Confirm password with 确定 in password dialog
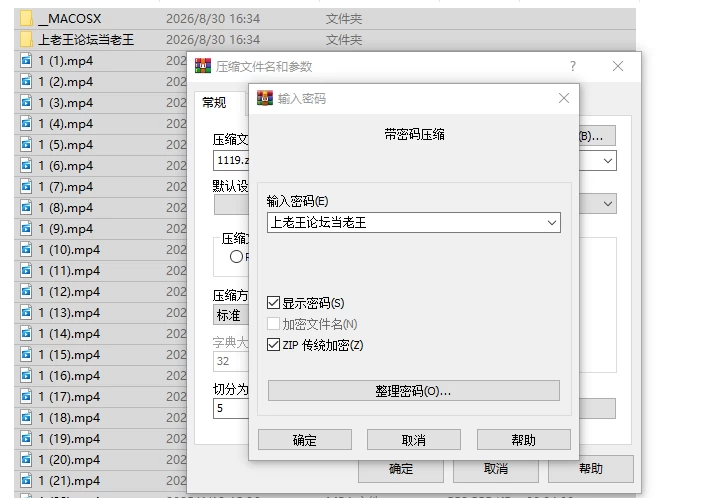711x498 pixels. click(x=305, y=440)
